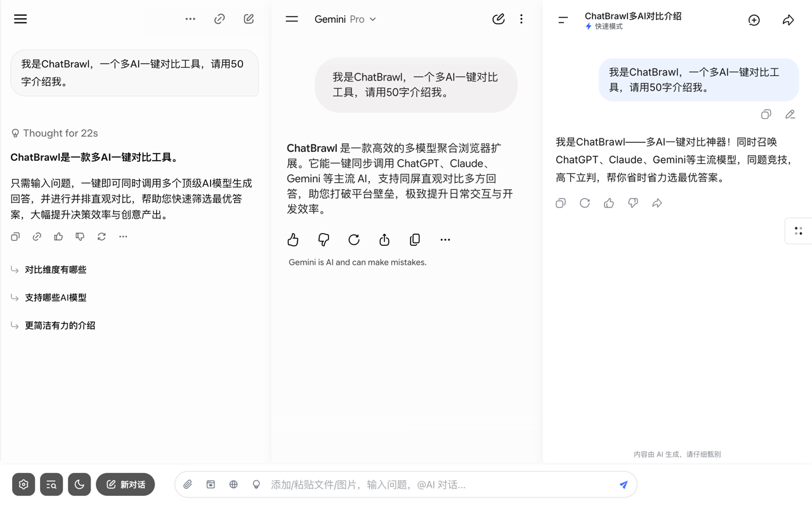
Task: Click the chat title ChatBrawl多AI对比介绍
Action: pyautogui.click(x=633, y=16)
